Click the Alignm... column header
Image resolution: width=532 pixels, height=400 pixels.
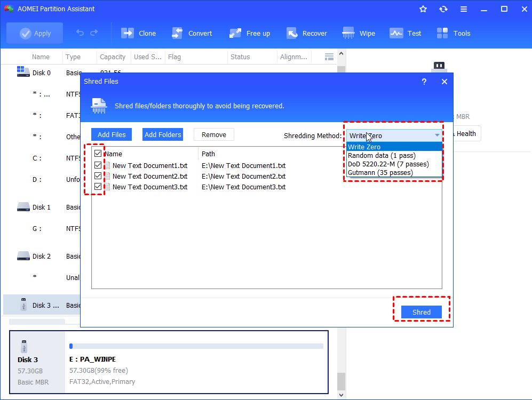pos(293,57)
